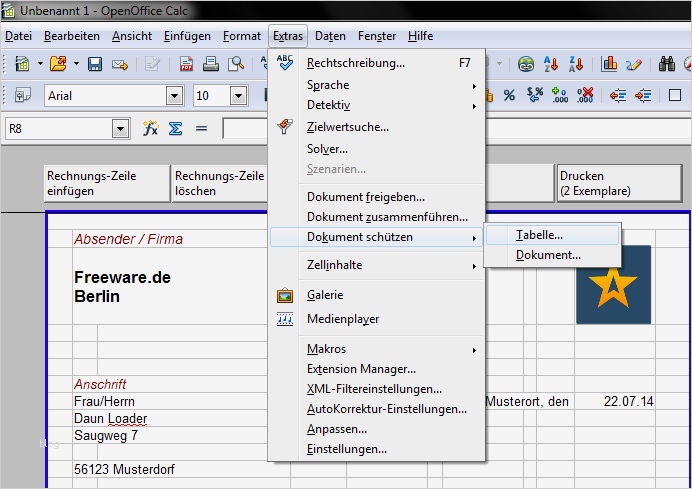Sort ascending A to Z icon
This screenshot has height=489, width=692.
tap(551, 64)
